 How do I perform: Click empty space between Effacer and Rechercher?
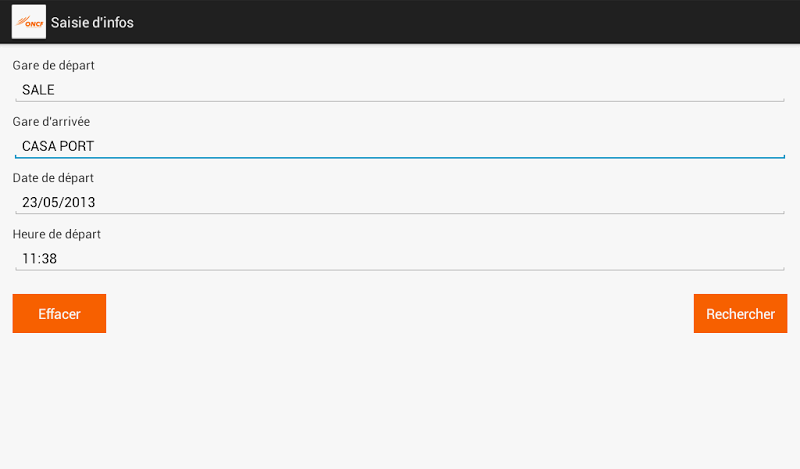[x=400, y=314]
